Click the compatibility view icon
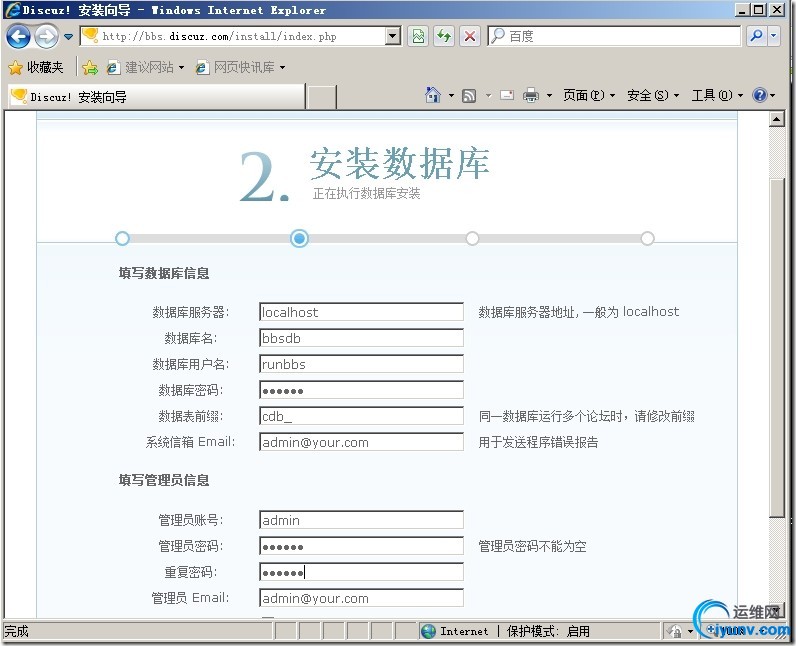The image size is (796, 646). pos(418,36)
